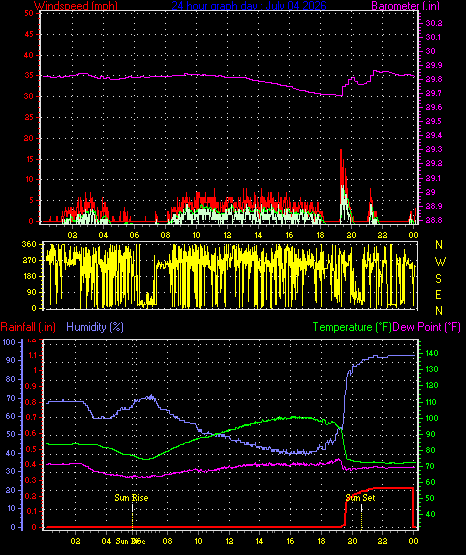Click the '22' hour label under lower graph

pyautogui.click(x=382, y=541)
